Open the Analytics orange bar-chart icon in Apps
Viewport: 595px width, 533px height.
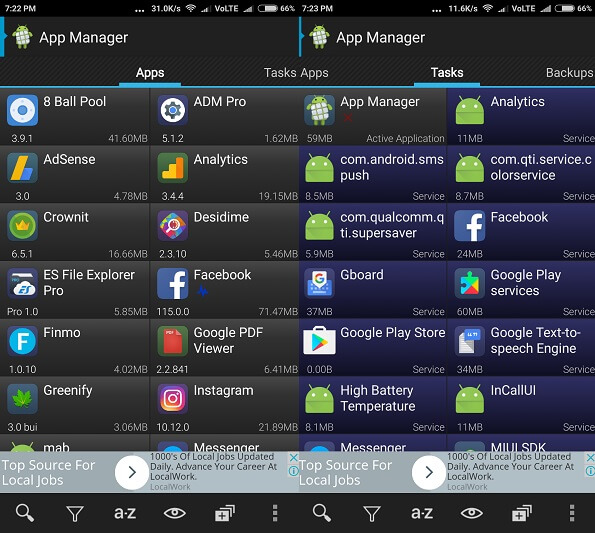[173, 168]
